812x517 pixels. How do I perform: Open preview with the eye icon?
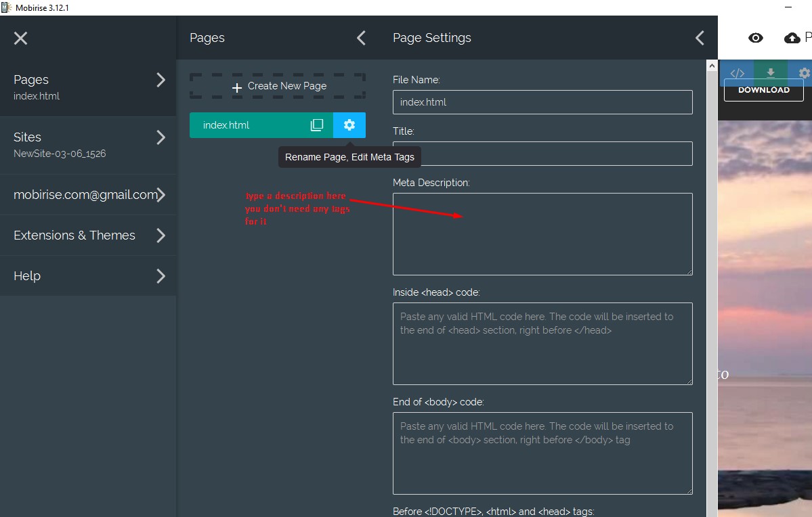tap(756, 39)
